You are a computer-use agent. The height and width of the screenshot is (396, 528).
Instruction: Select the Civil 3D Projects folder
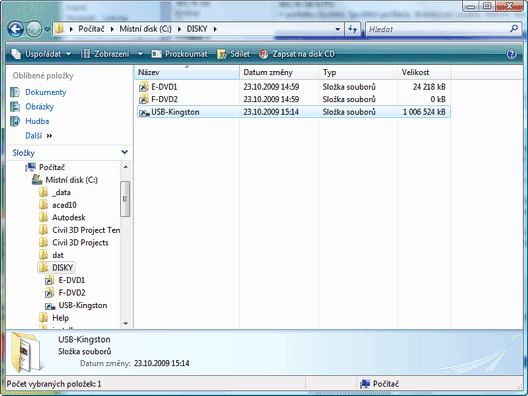[80, 242]
